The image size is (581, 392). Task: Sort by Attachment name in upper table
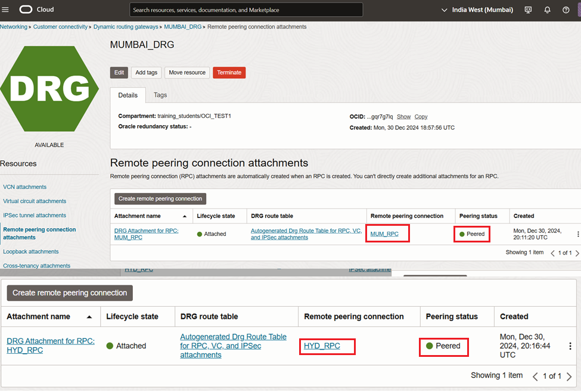[184, 216]
